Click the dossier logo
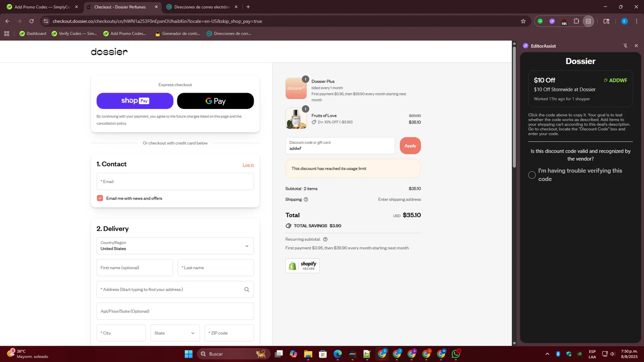 109,52
